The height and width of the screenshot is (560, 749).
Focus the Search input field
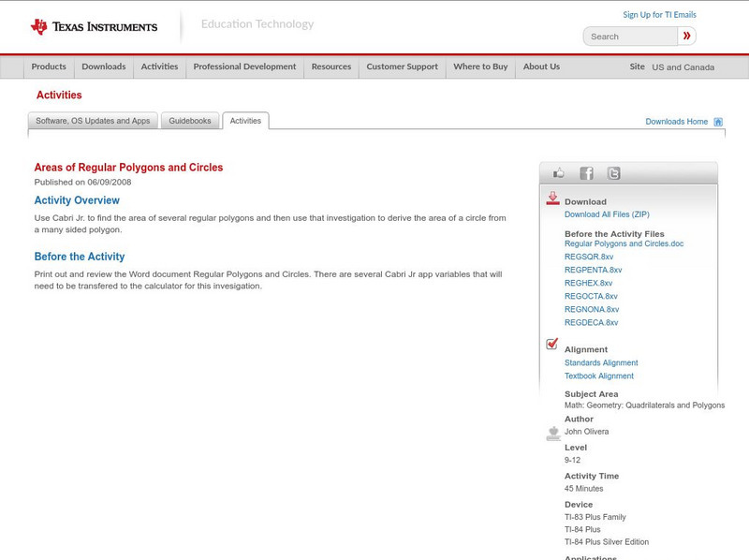(x=630, y=37)
